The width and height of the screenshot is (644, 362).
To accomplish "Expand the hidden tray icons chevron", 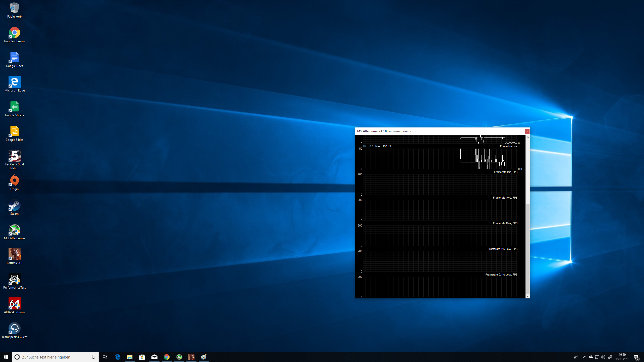I will (x=585, y=357).
